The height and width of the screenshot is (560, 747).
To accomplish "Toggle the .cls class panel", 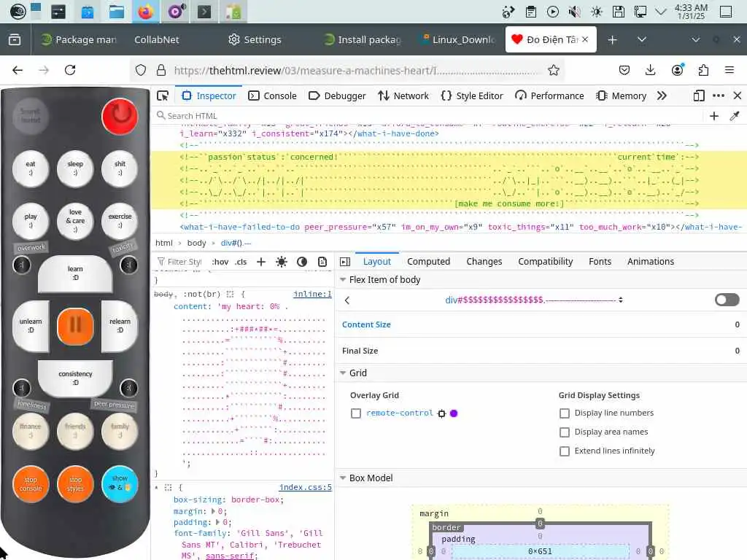I will click(x=241, y=262).
